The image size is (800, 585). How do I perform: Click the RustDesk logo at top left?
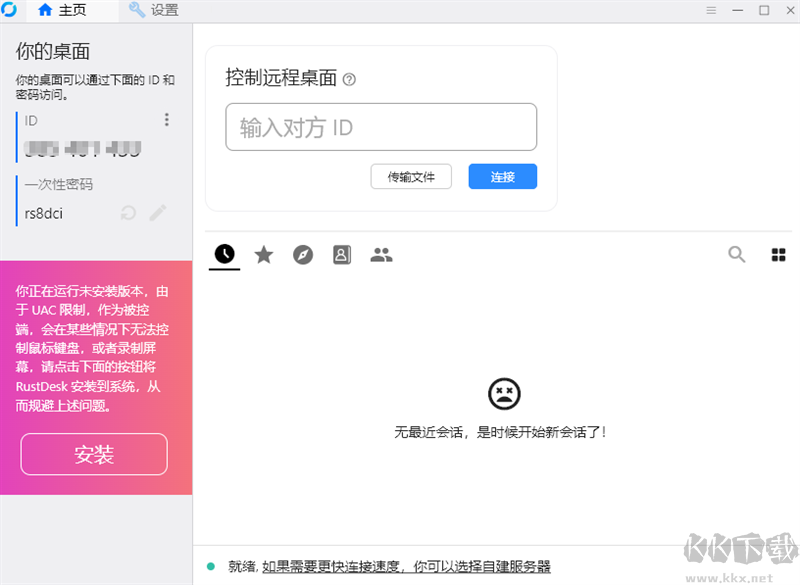click(x=11, y=10)
